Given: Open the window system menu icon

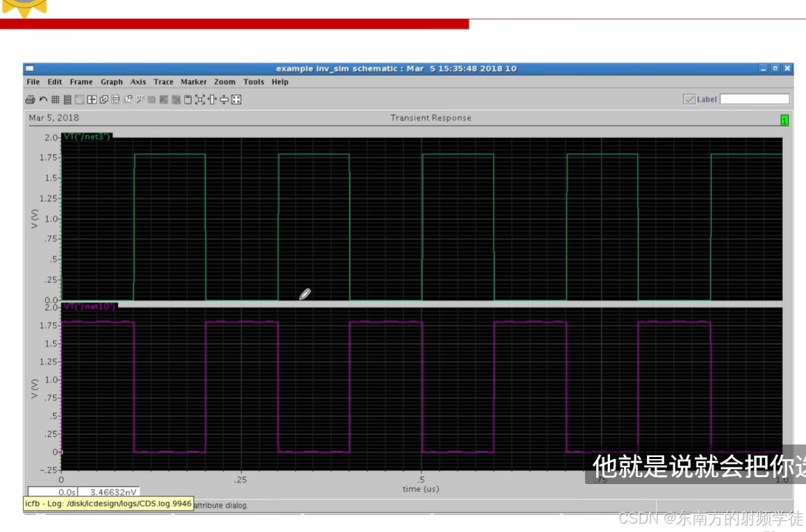Looking at the screenshot, I should pos(30,68).
